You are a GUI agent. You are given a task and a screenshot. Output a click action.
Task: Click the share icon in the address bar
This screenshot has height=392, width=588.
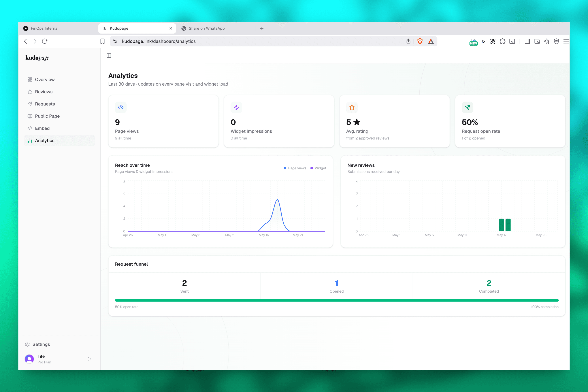[x=409, y=41]
